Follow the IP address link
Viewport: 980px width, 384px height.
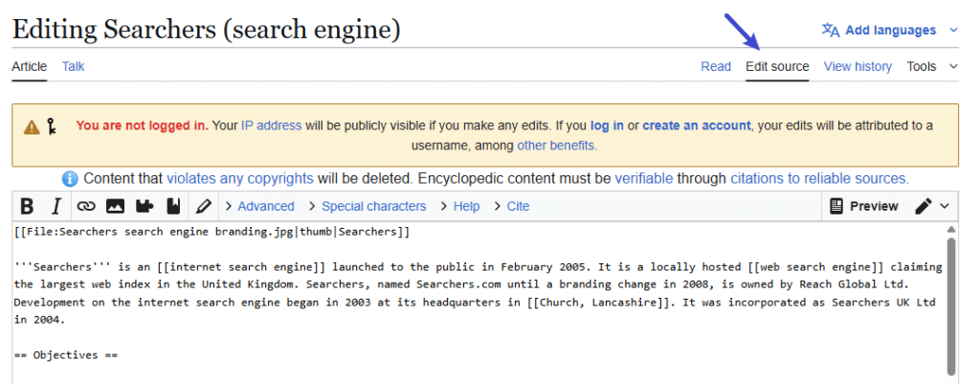click(x=271, y=125)
